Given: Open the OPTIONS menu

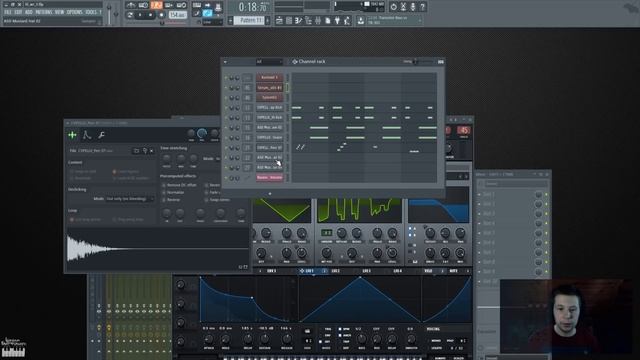Looking at the screenshot, I should point(75,12).
